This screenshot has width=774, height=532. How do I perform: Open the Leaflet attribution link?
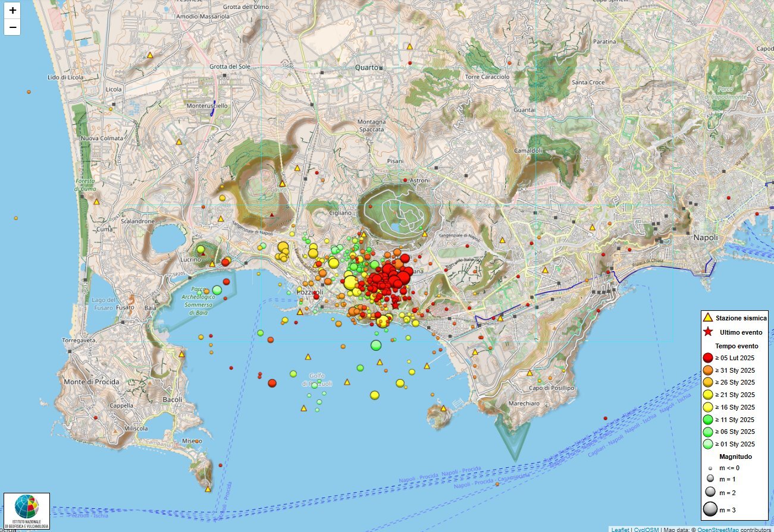pos(621,529)
